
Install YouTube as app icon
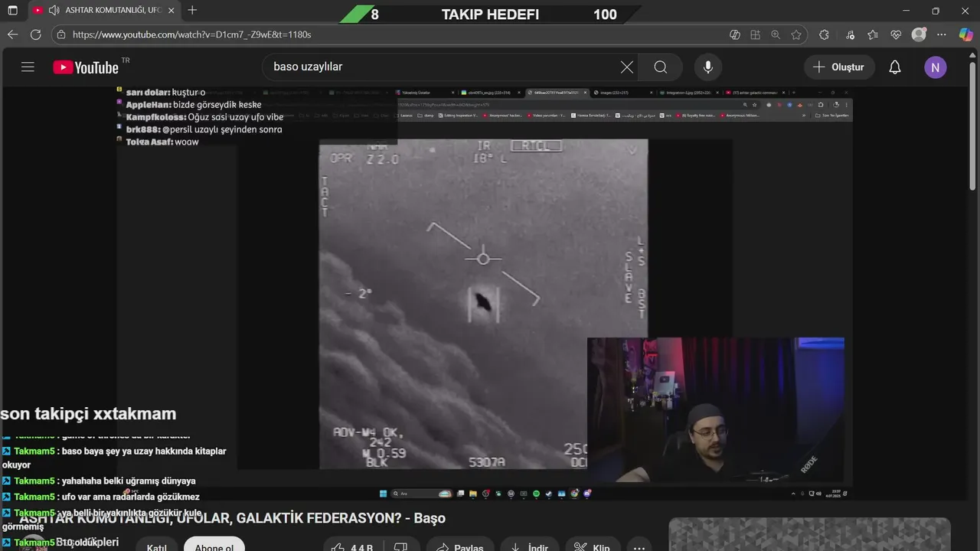point(756,34)
